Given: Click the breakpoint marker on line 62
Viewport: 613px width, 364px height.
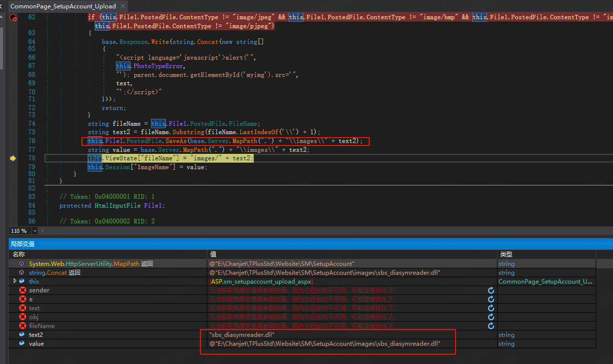Looking at the screenshot, I should (13, 18).
